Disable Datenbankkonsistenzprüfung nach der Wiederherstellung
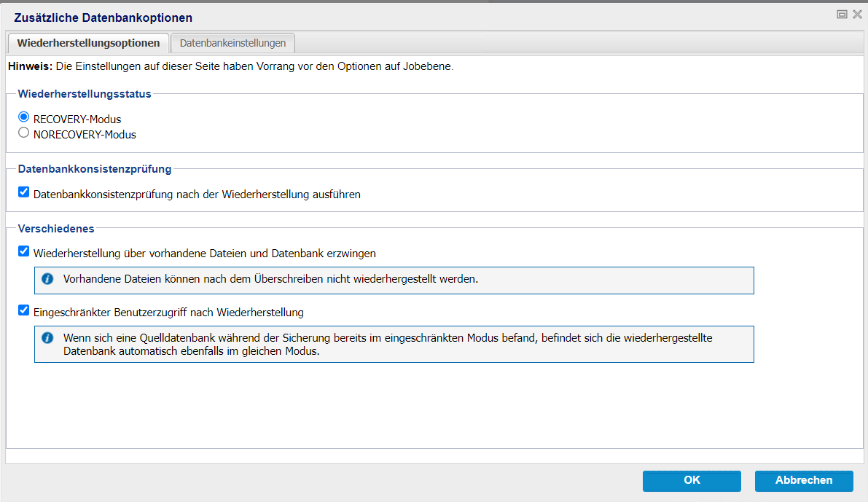 [x=24, y=193]
